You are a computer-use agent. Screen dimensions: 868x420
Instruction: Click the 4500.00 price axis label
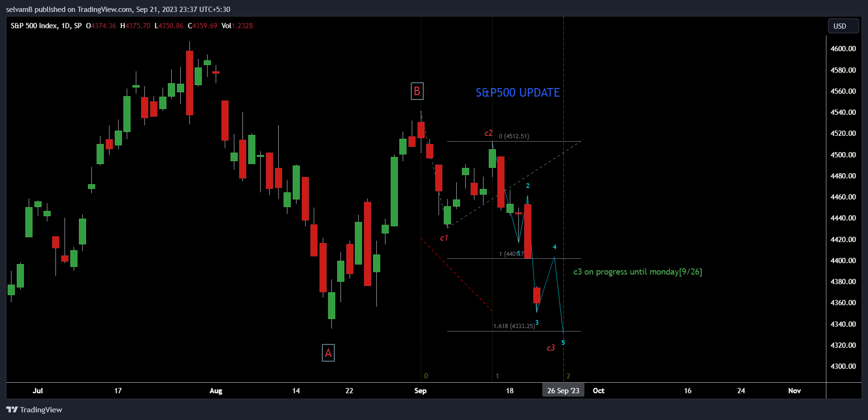(843, 155)
